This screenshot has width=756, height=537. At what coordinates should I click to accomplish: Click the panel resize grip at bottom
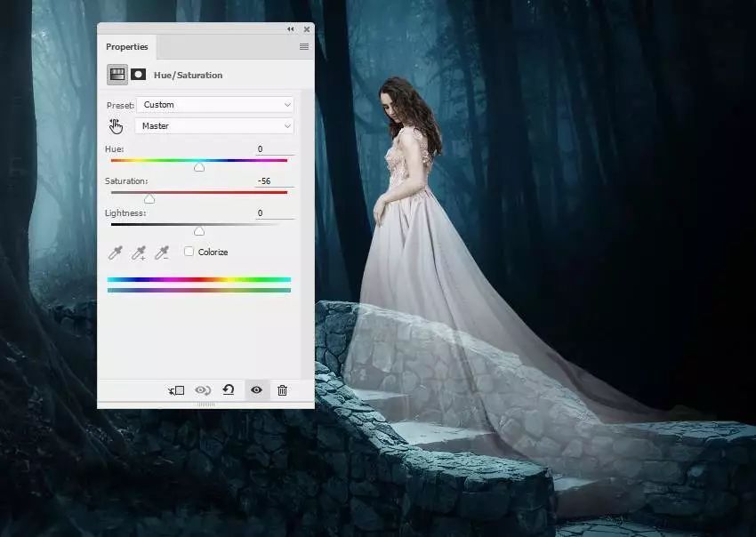coord(205,405)
